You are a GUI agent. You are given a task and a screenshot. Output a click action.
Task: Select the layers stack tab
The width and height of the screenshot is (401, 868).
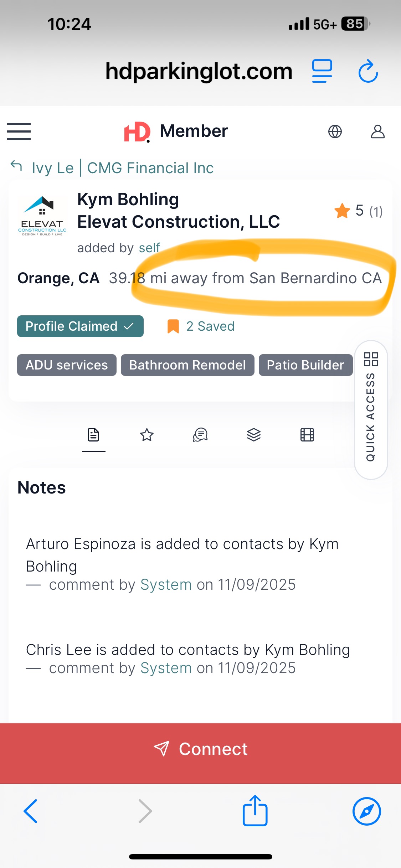(254, 435)
